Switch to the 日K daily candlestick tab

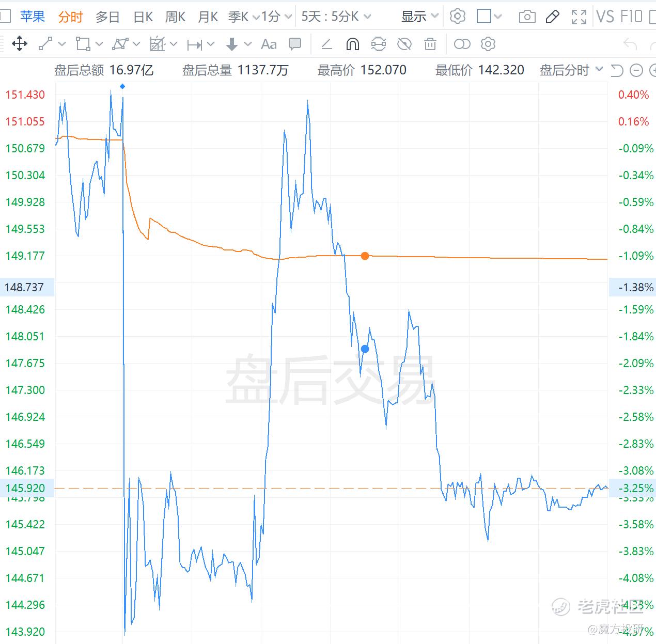[143, 17]
